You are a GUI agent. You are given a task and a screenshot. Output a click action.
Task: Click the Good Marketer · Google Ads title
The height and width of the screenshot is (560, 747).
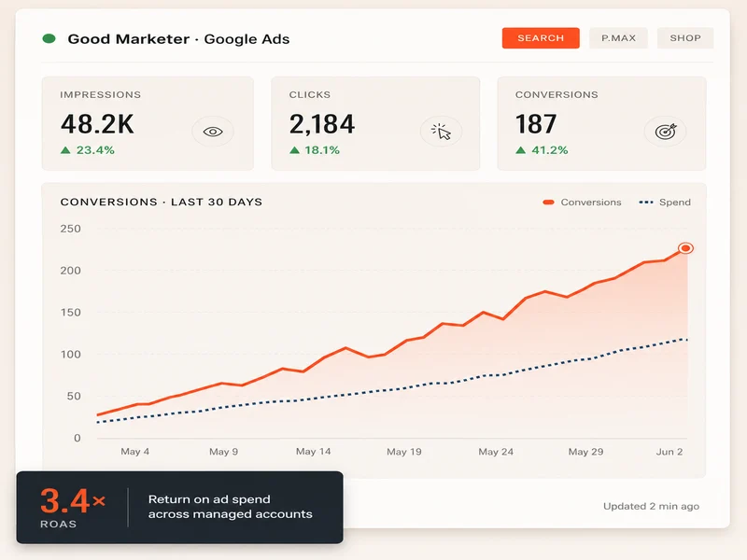pos(178,39)
